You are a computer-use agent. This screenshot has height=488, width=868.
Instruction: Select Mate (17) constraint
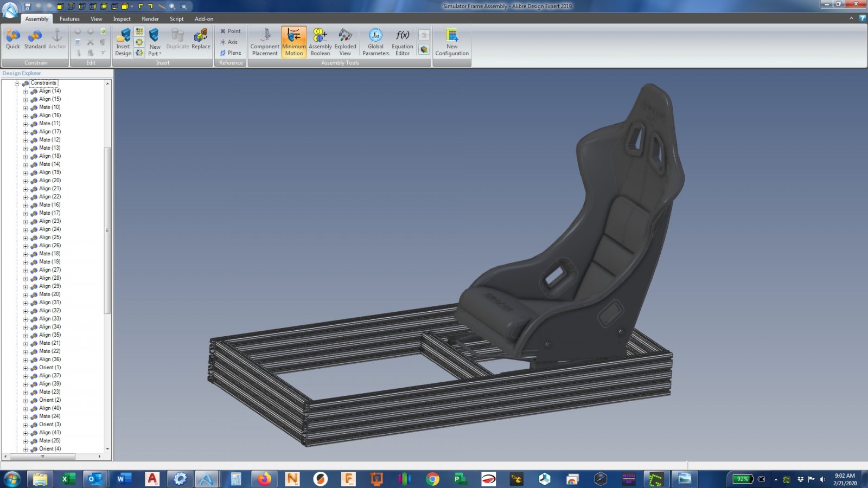50,213
